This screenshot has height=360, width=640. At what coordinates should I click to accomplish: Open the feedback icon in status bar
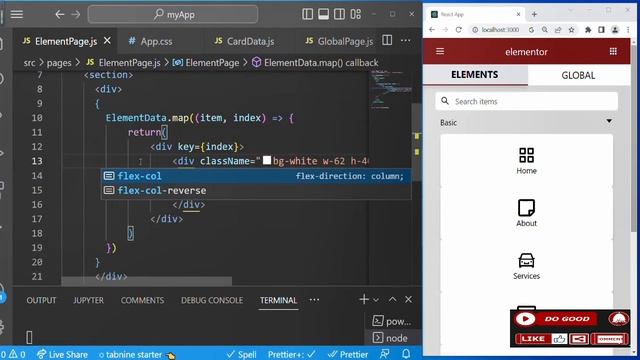(x=384, y=354)
